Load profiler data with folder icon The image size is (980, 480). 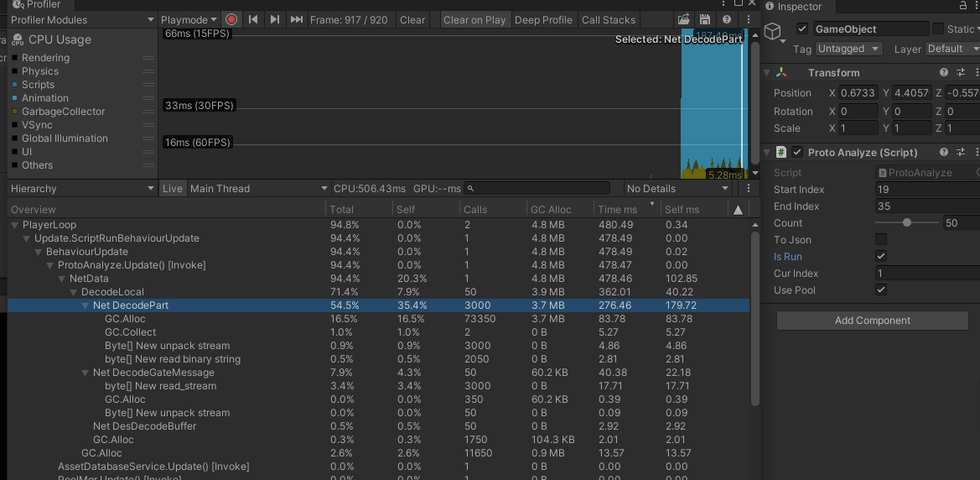[684, 19]
